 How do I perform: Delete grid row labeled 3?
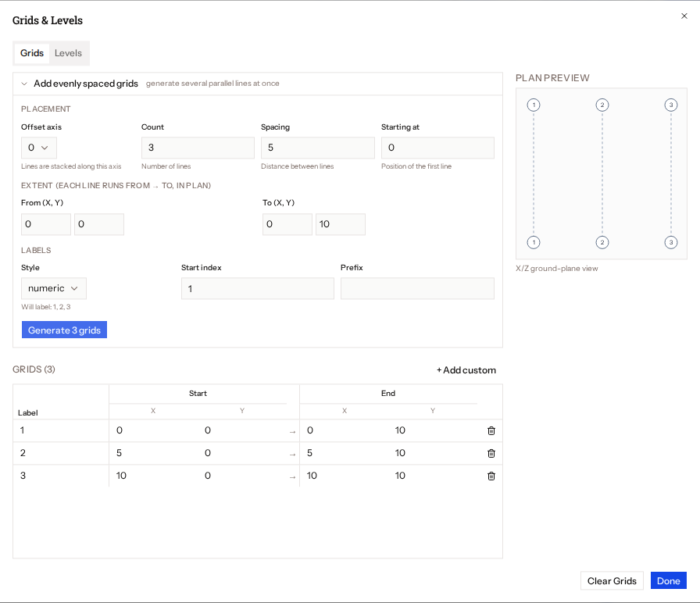pyautogui.click(x=491, y=476)
